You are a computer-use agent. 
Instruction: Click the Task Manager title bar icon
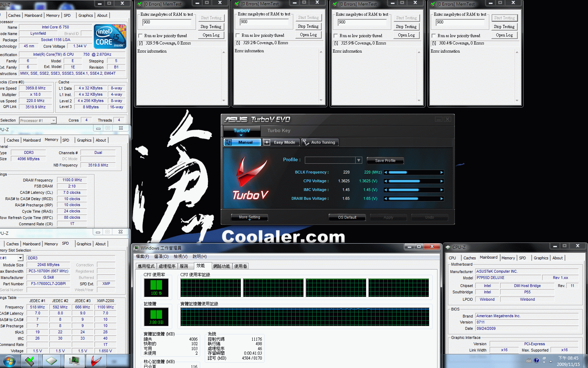click(x=136, y=248)
